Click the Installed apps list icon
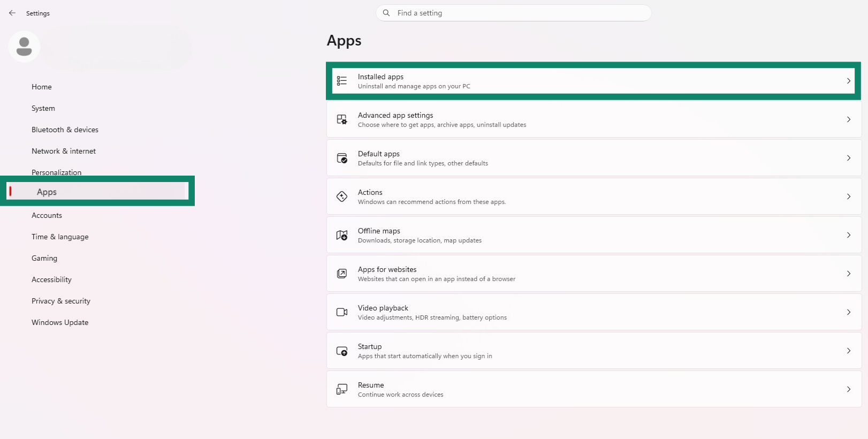 pyautogui.click(x=341, y=81)
